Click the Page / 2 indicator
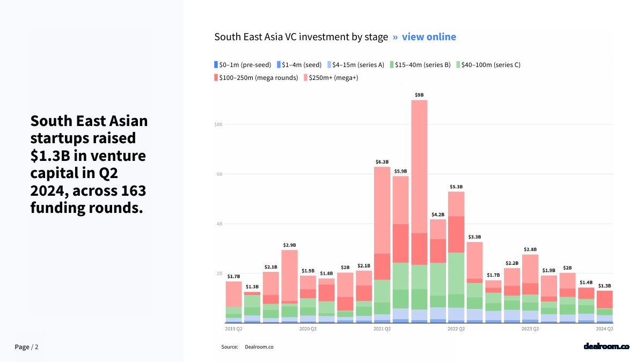 (27, 347)
